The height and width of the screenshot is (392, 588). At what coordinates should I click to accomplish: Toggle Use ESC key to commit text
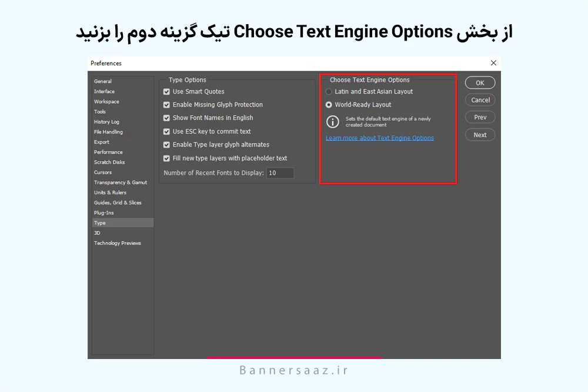click(x=166, y=132)
